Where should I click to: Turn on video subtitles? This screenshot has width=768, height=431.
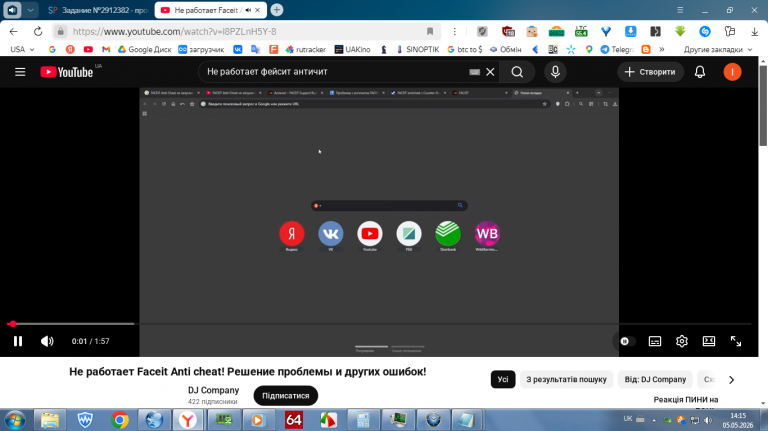coord(655,341)
